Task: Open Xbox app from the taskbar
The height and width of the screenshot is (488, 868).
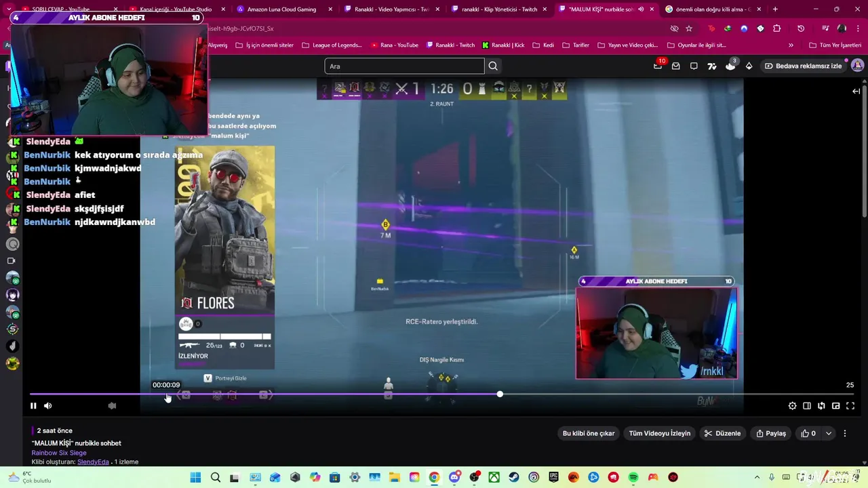Action: pos(494,478)
